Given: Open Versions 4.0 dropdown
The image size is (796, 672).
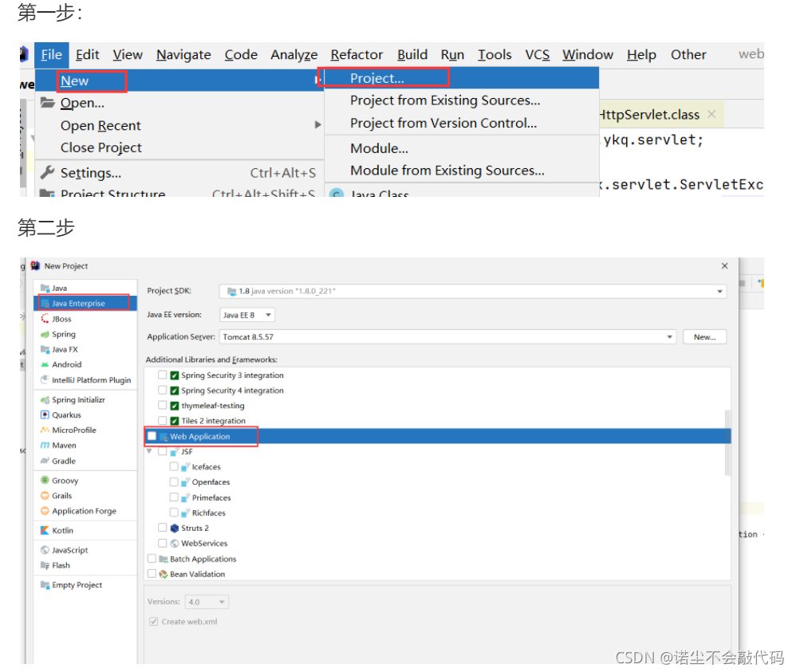Looking at the screenshot, I should [x=207, y=602].
